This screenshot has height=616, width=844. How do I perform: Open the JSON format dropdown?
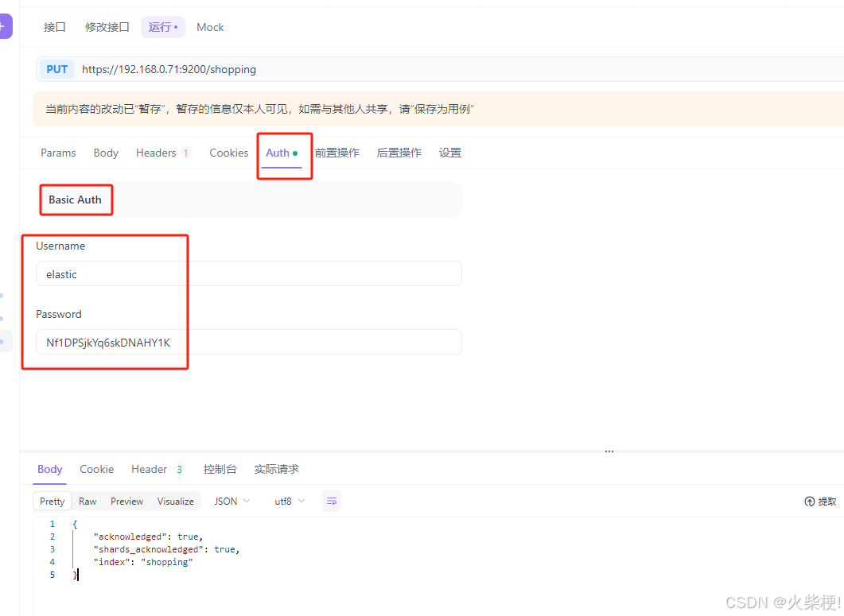point(232,502)
